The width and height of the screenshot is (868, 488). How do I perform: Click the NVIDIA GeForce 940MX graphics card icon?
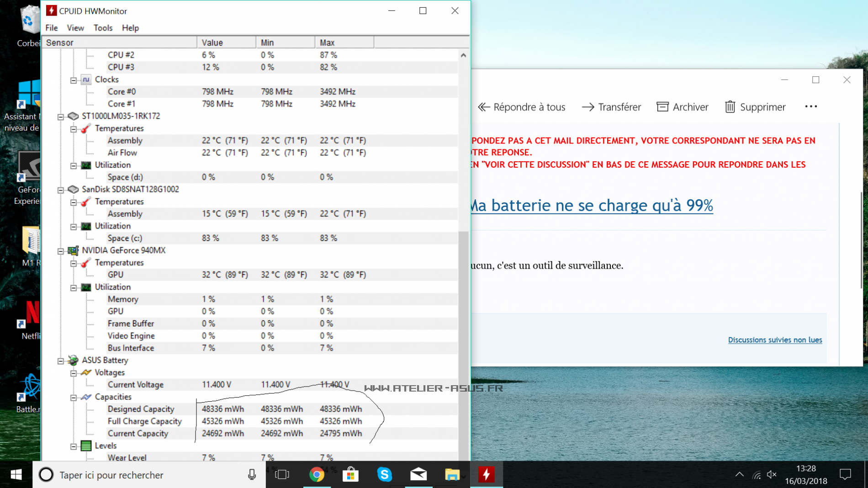click(73, 250)
